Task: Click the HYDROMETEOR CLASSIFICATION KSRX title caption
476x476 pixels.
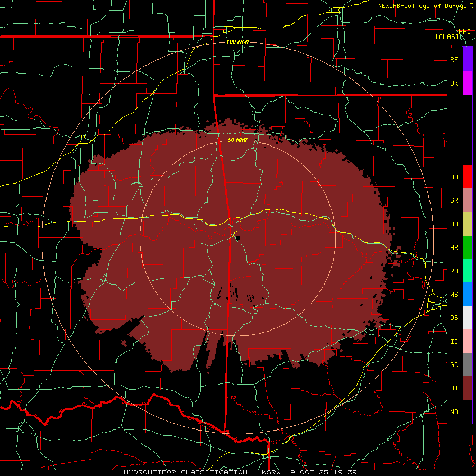Action: click(x=240, y=472)
